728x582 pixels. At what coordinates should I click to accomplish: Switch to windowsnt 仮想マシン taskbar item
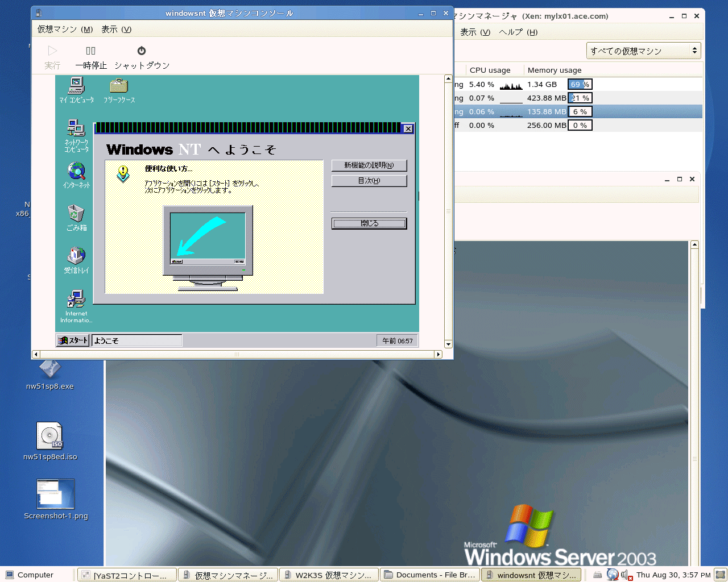click(x=531, y=575)
